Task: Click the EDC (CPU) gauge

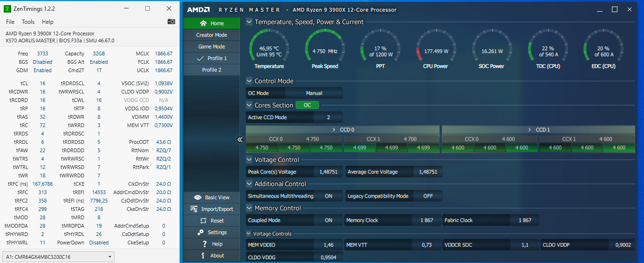Action: click(x=603, y=49)
